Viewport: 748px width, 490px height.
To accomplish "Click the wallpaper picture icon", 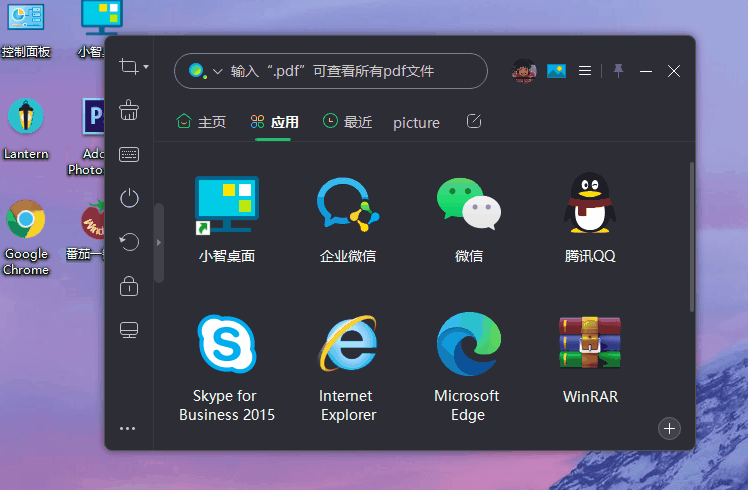I will pos(556,71).
